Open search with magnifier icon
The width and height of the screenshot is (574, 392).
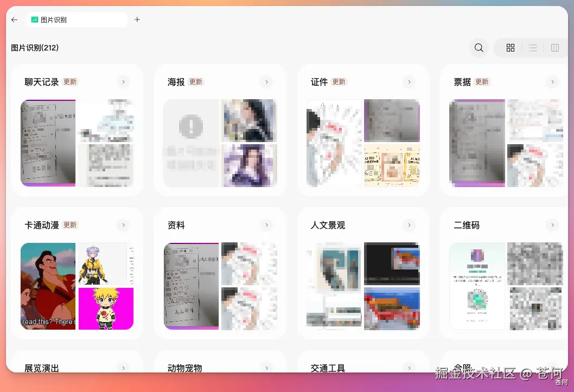479,48
